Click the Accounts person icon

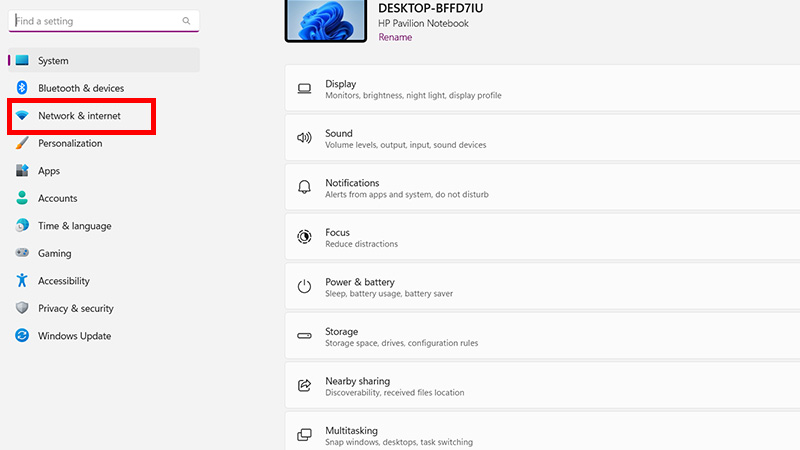pos(22,198)
